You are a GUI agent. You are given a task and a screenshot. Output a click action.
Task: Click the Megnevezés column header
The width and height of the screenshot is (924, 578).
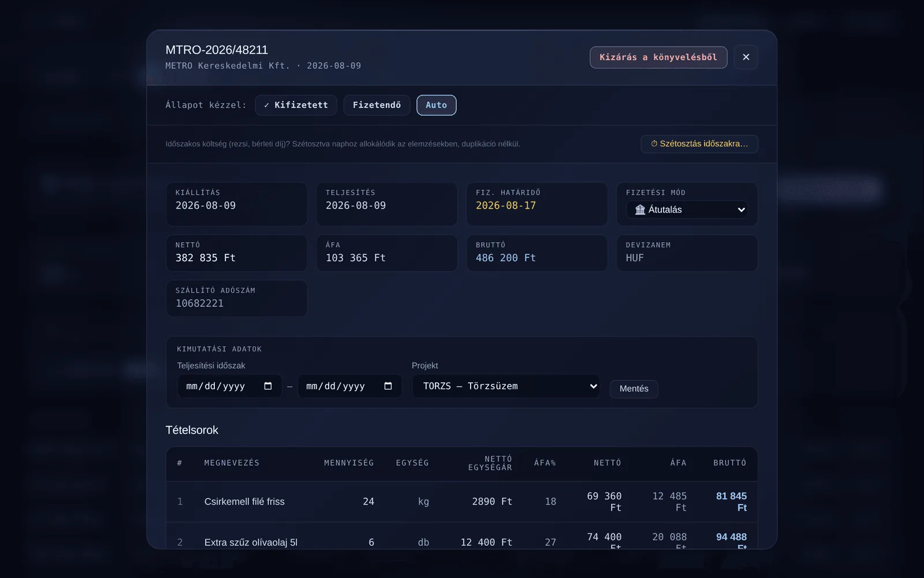coord(232,463)
